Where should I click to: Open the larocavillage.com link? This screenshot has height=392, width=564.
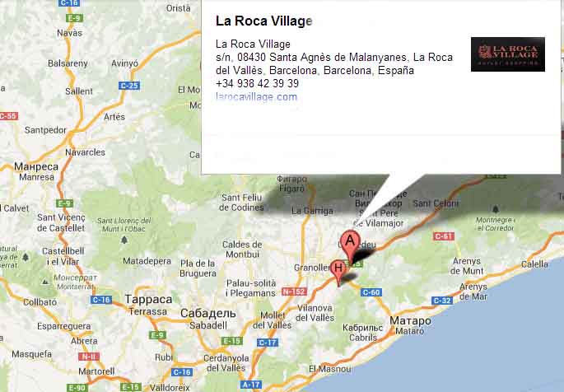[256, 96]
